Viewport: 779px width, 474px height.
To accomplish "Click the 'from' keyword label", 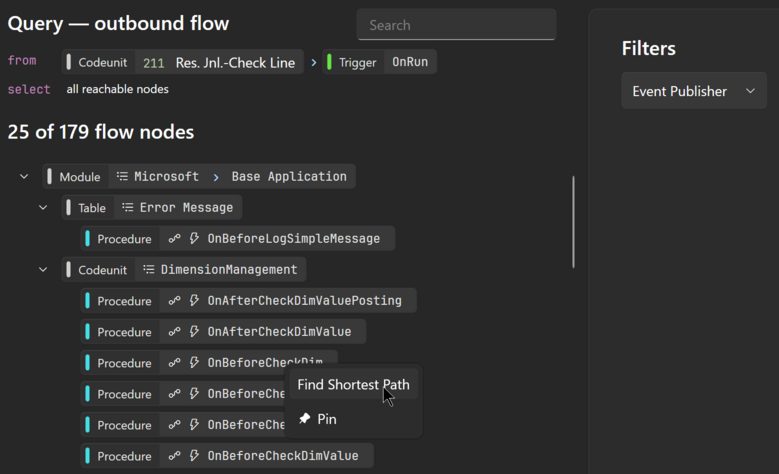I will tap(22, 61).
